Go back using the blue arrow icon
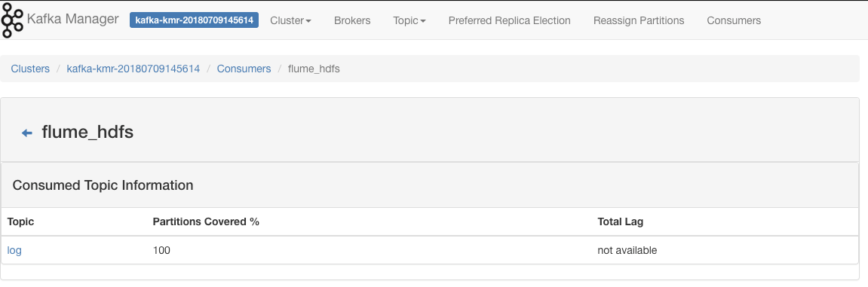Viewport: 868px width, 287px height. [26, 133]
